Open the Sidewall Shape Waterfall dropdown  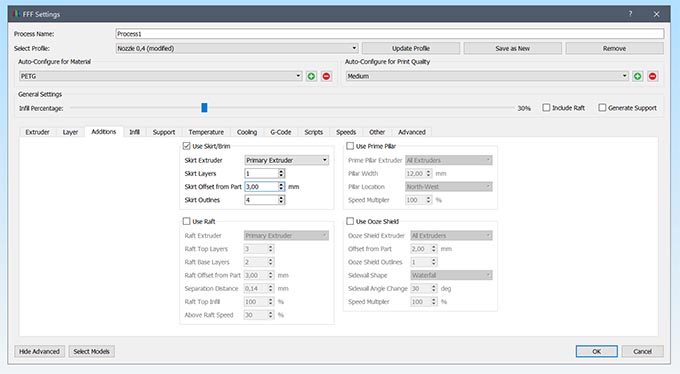tap(451, 275)
